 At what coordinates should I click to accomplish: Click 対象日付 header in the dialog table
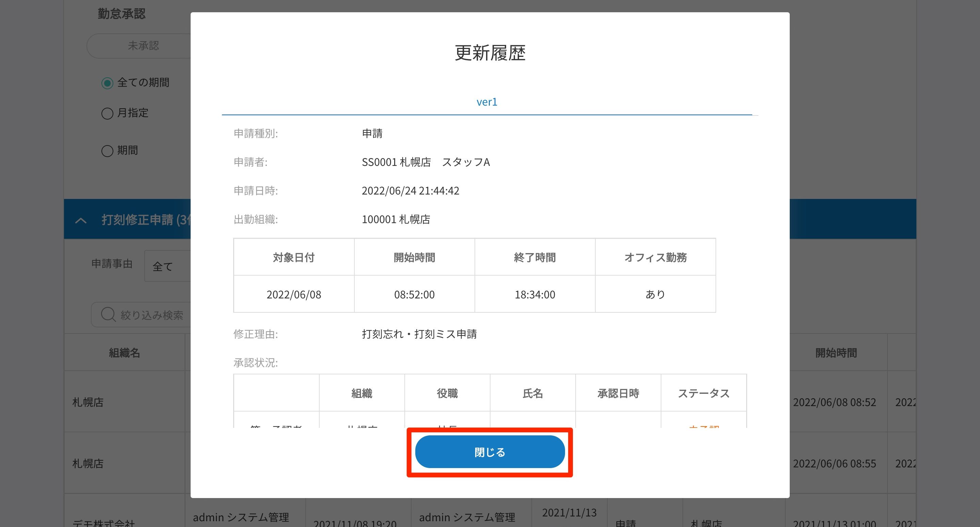pos(294,258)
